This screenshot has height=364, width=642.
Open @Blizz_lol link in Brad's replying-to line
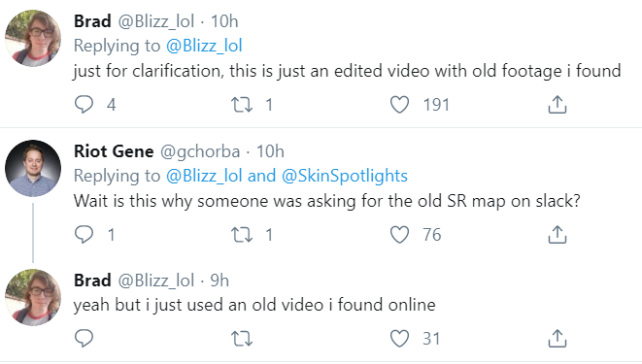(x=204, y=46)
